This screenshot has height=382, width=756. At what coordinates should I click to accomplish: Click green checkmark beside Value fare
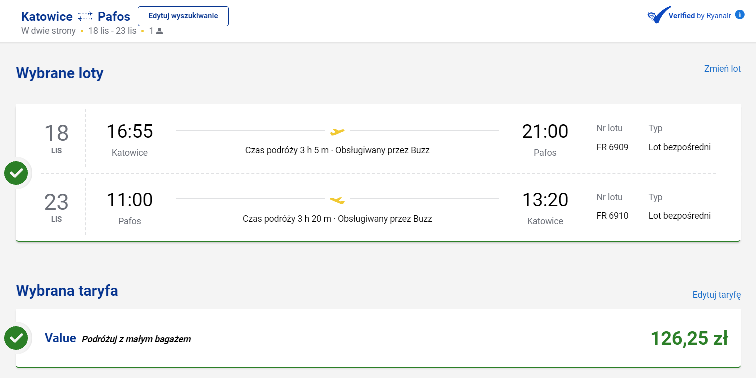point(16,338)
